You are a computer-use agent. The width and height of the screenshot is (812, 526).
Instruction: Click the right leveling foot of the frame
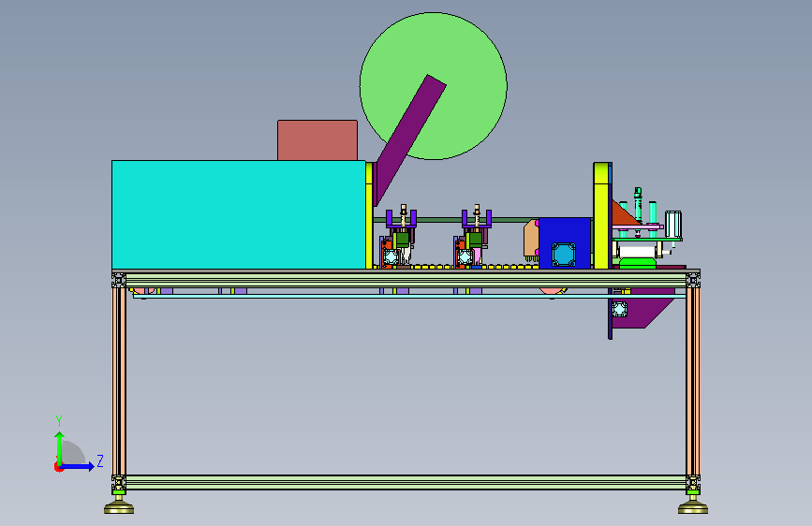(693, 505)
